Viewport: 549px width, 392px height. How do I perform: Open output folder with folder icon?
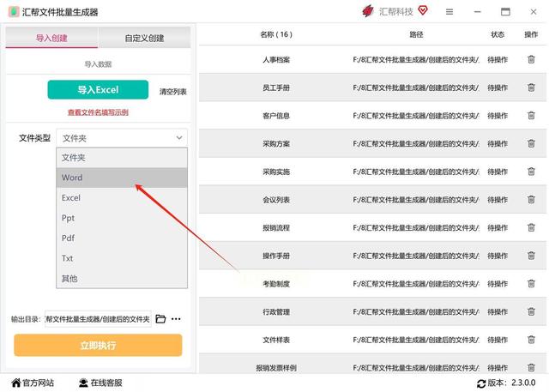point(160,319)
